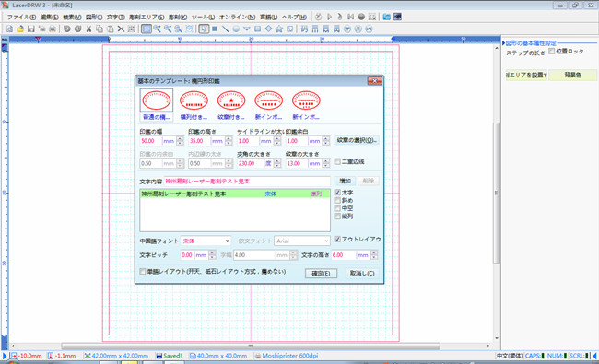
Task: Click the round record/stop icon in the menu bar
Action: tap(361, 17)
